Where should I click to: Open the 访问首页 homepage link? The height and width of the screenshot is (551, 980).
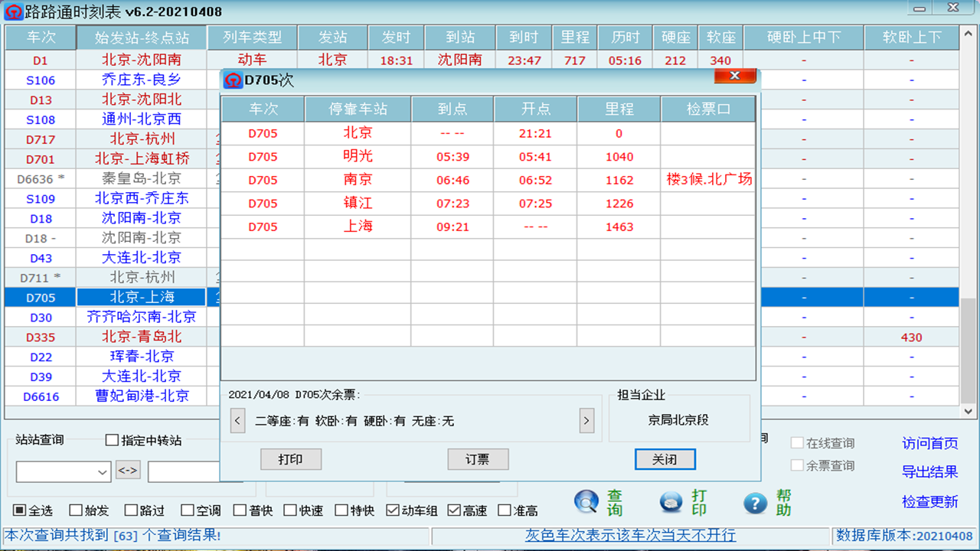click(929, 443)
